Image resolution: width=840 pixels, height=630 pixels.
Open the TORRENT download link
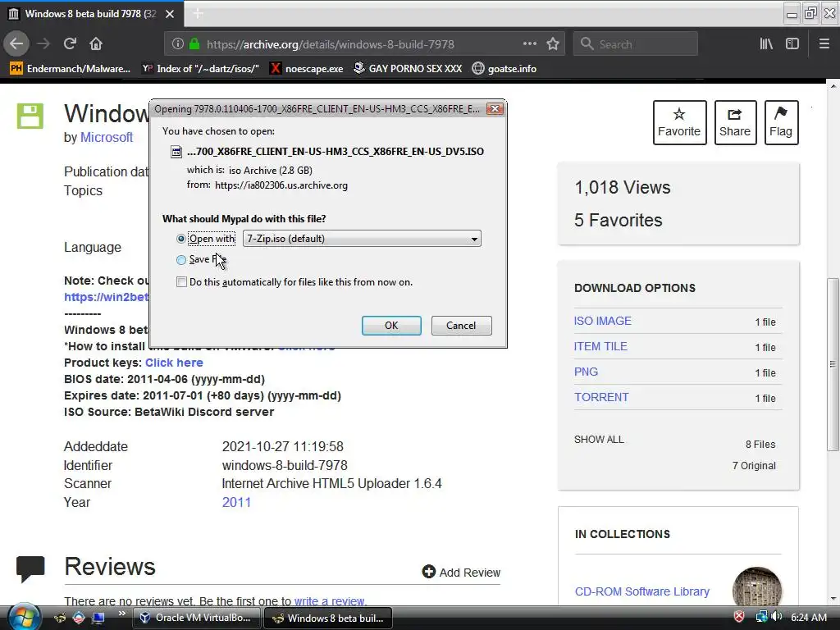click(x=601, y=398)
